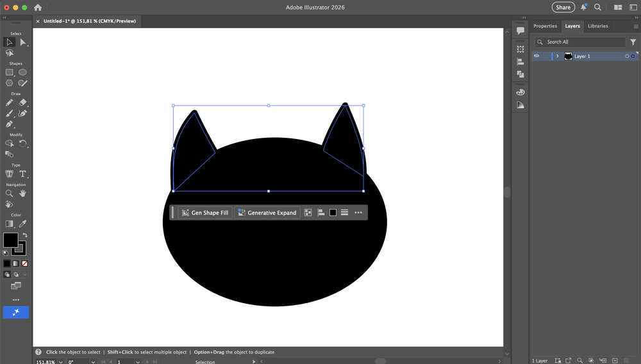The image size is (641, 364).
Task: Open the Comments panel icon
Action: 520,30
